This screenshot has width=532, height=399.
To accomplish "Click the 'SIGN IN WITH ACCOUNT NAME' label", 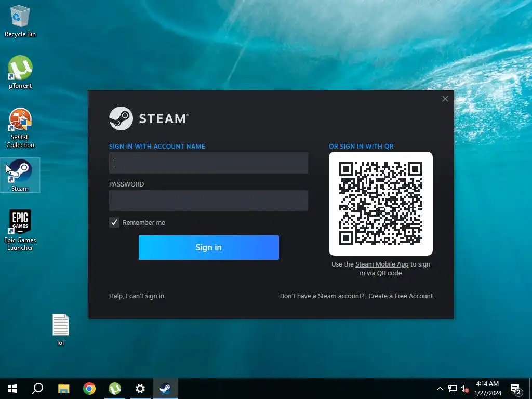I will (x=157, y=146).
